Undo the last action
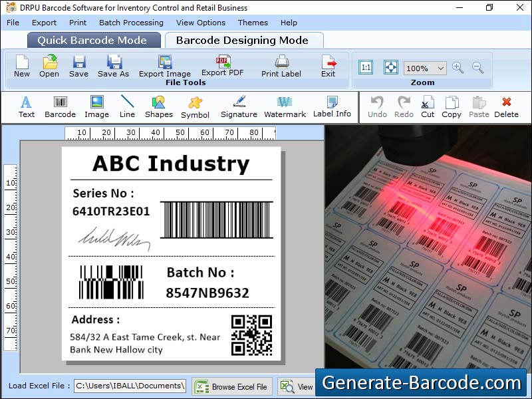The image size is (532, 399). click(376, 106)
